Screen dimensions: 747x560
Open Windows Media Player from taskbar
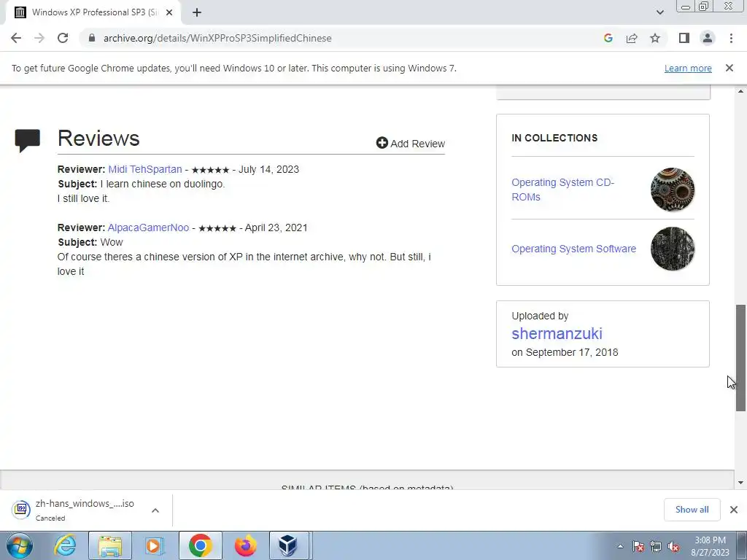pos(155,545)
